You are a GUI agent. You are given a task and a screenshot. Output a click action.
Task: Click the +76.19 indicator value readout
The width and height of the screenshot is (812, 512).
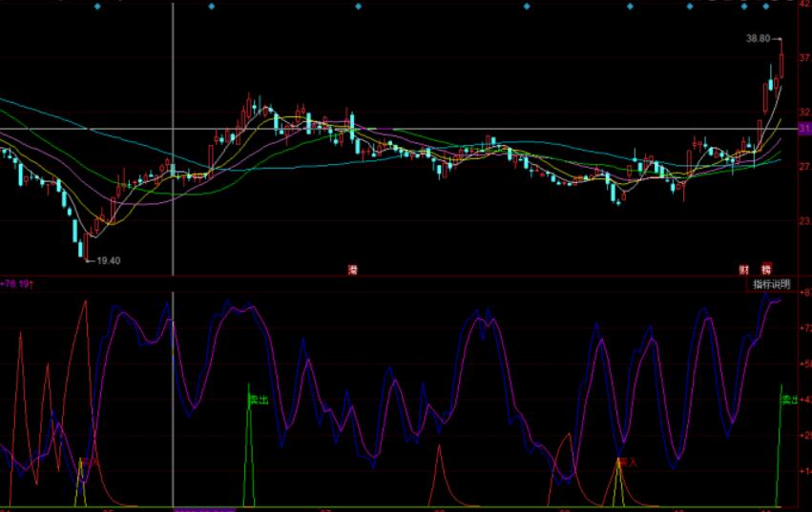(17, 283)
